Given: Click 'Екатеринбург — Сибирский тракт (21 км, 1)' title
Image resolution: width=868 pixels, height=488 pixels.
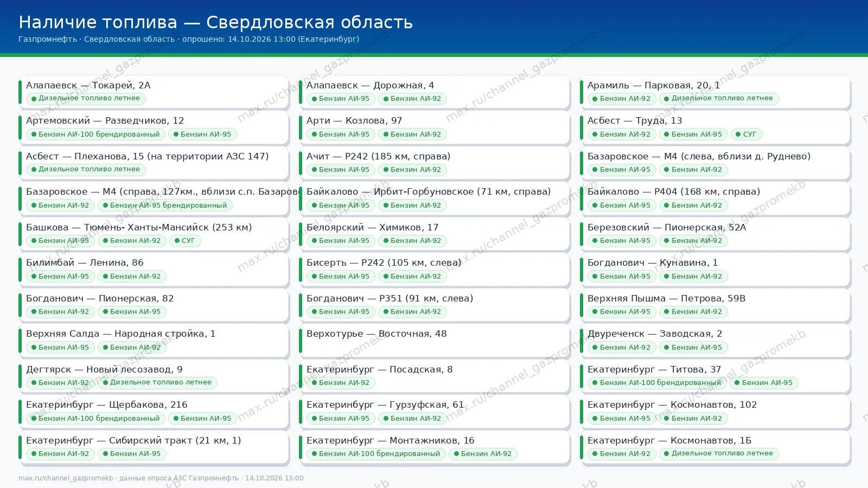Looking at the screenshot, I should click(x=133, y=440).
